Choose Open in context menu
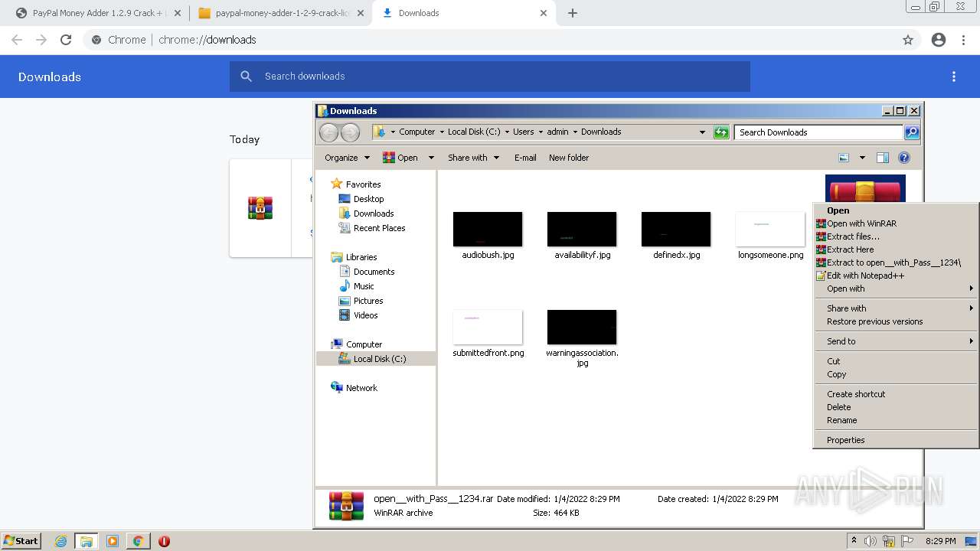The image size is (980, 551). (x=896, y=210)
